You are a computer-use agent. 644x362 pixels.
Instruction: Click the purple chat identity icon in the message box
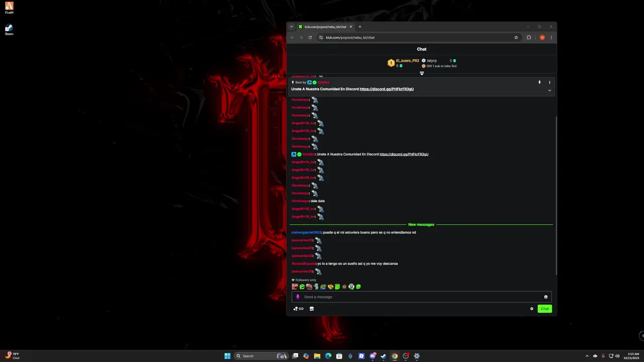click(297, 297)
